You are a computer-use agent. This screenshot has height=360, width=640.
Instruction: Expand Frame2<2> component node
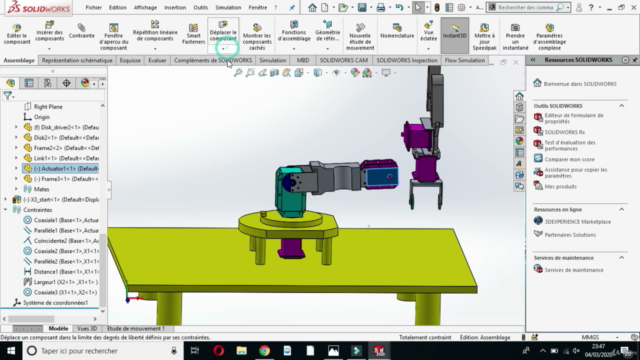point(16,148)
